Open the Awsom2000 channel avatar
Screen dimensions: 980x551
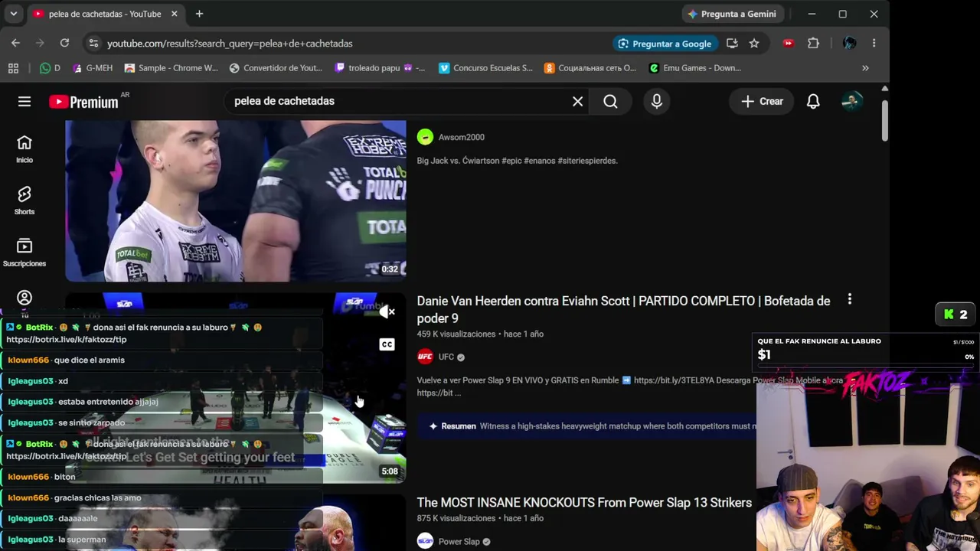(425, 137)
